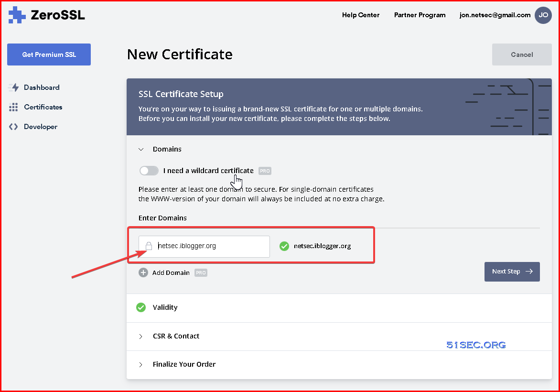Click the Certificates grid icon
The image size is (560, 392).
(13, 107)
